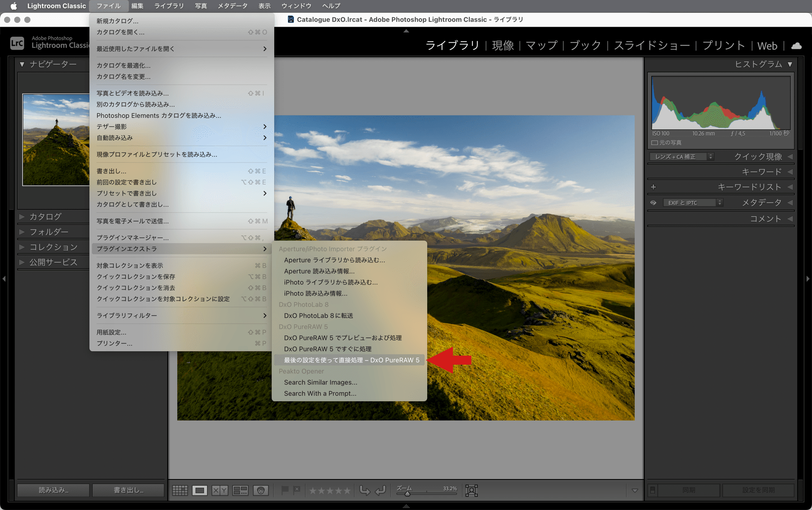Collapse the ヒストグラム panel
Viewport: 812px width, 510px height.
pyautogui.click(x=790, y=65)
